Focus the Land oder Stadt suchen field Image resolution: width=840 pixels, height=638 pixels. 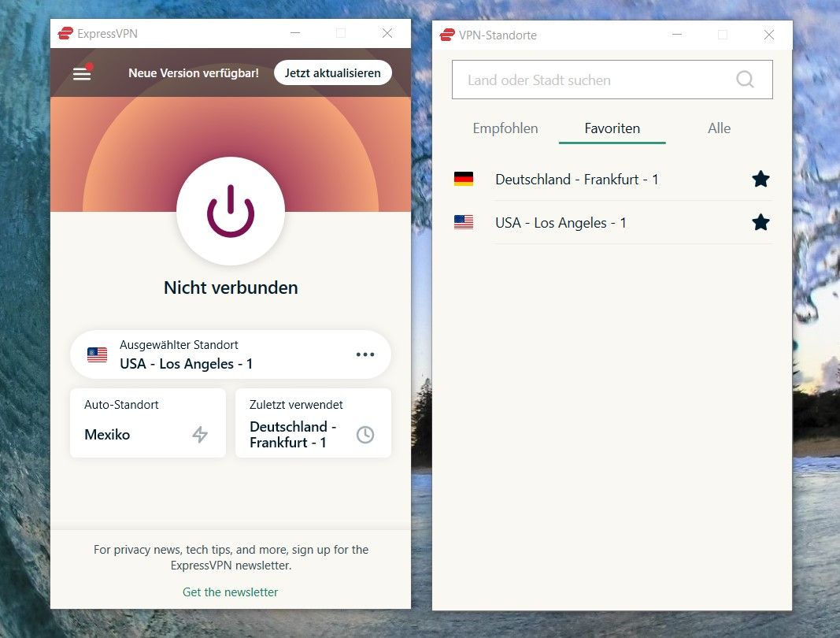coord(612,80)
